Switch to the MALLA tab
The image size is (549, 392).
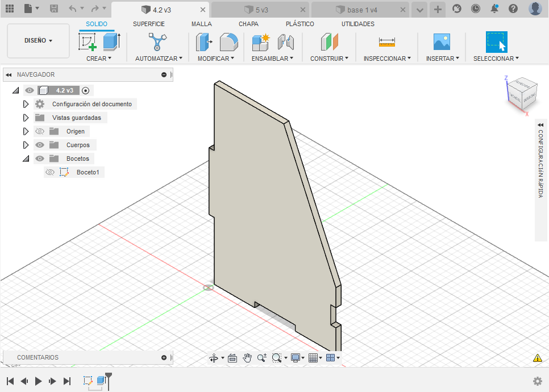coord(202,24)
